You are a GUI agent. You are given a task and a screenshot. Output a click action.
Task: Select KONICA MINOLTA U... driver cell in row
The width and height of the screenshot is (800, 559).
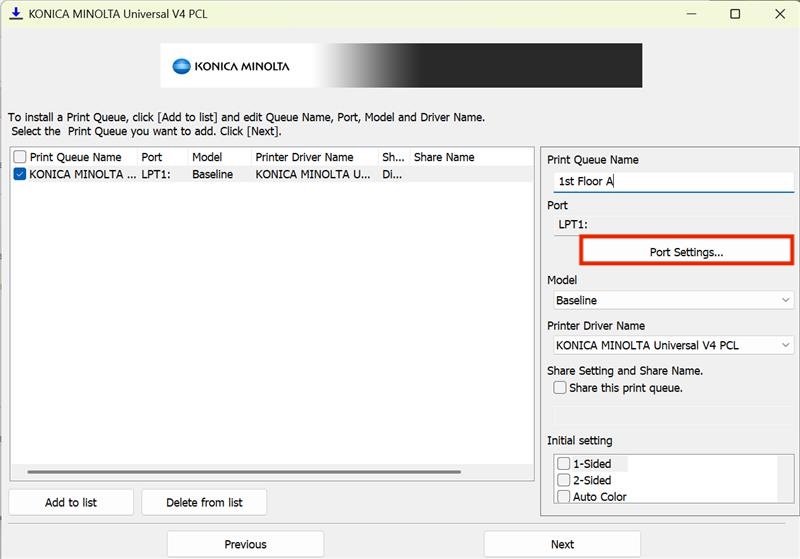click(313, 174)
